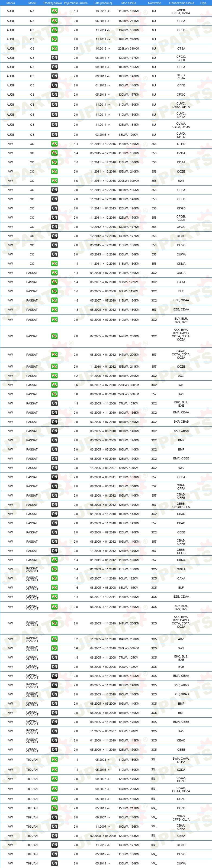
Task: Click the PB icon in the Passat 3C2 BLF row
Action: (x=54, y=291)
